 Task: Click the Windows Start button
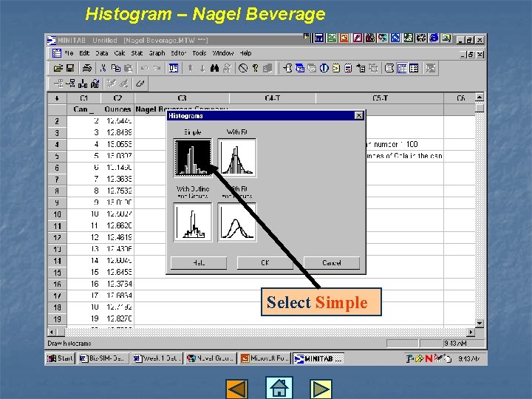60,358
